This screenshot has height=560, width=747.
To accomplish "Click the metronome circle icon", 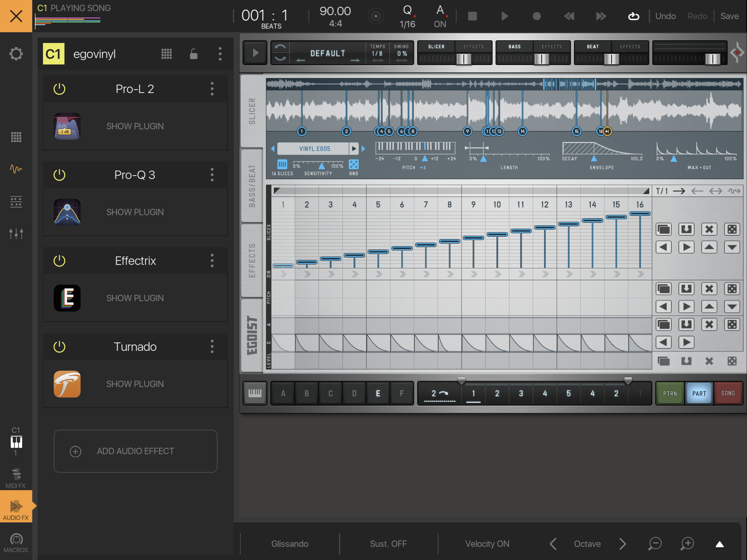I will click(x=376, y=16).
